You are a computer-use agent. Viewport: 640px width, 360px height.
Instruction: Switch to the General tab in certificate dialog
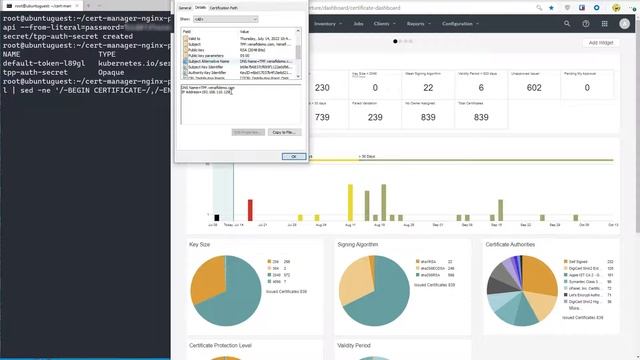(x=185, y=8)
